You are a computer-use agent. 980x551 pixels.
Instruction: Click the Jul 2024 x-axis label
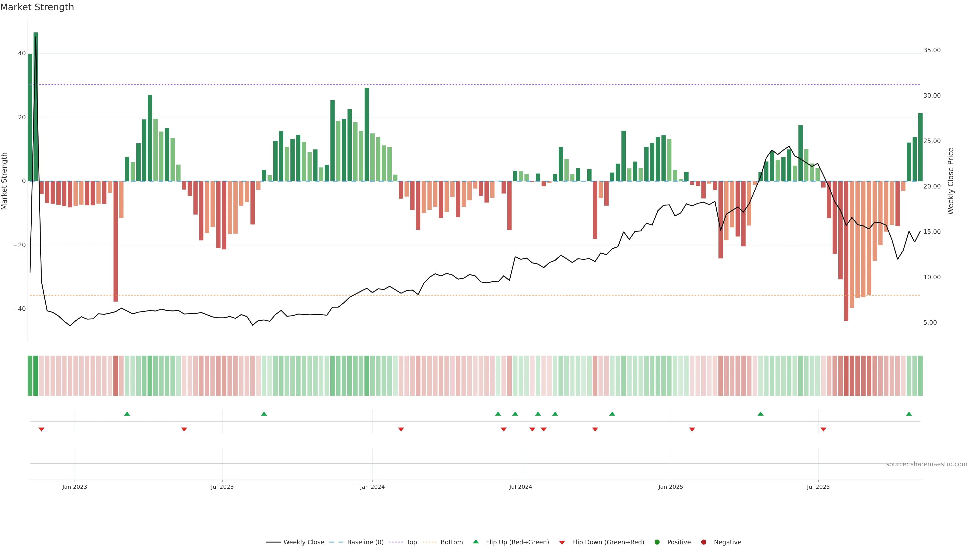520,487
